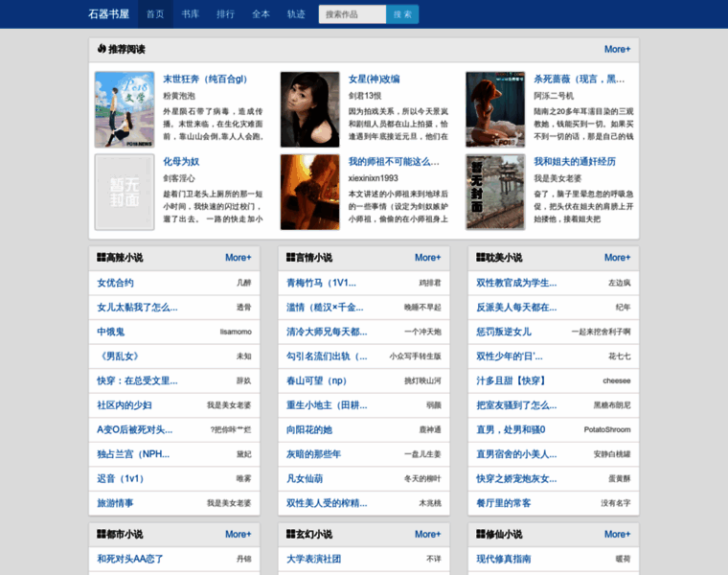
Task: Open the 书库 nav item
Action: (191, 14)
